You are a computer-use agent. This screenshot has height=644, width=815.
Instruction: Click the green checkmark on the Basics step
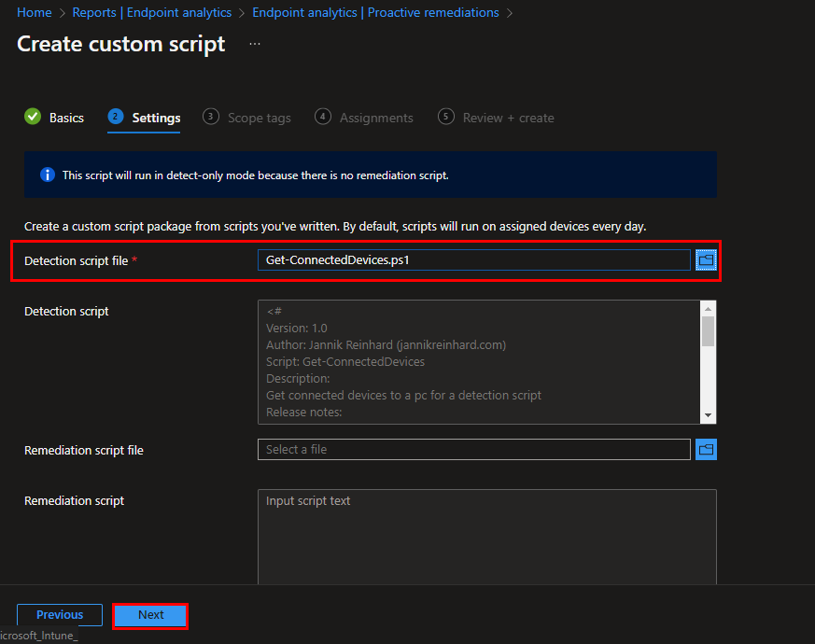tap(31, 117)
